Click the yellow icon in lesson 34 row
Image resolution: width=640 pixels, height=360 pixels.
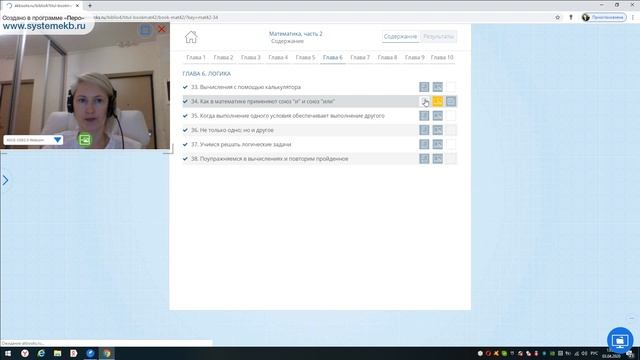[x=438, y=101]
